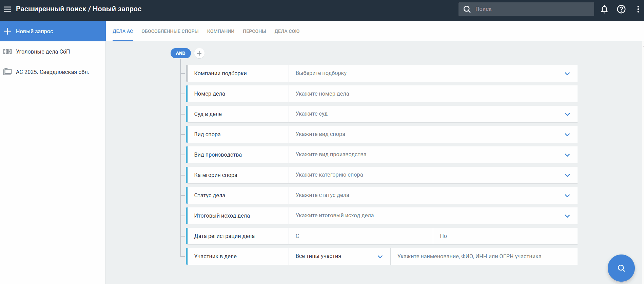Expand the Суд в деле dropdown
Image resolution: width=644 pixels, height=284 pixels.
click(567, 114)
